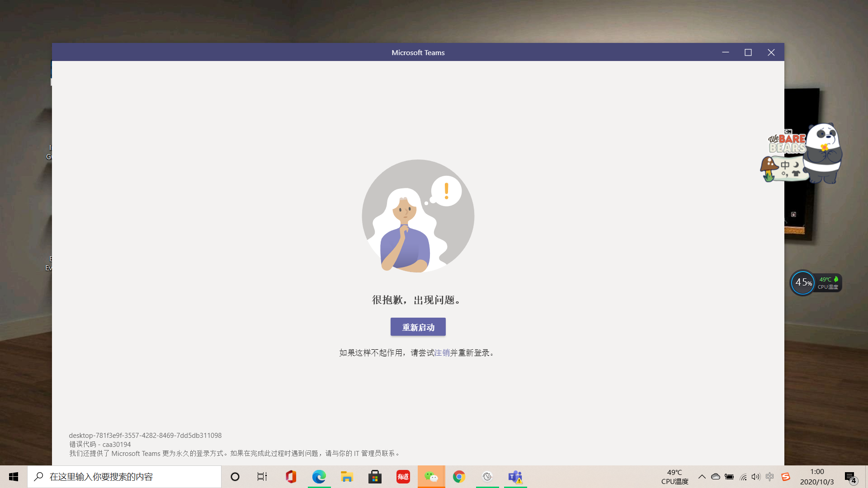Click 49°C CPU温度 taskbar reading
The height and width of the screenshot is (488, 868).
pos(675,477)
